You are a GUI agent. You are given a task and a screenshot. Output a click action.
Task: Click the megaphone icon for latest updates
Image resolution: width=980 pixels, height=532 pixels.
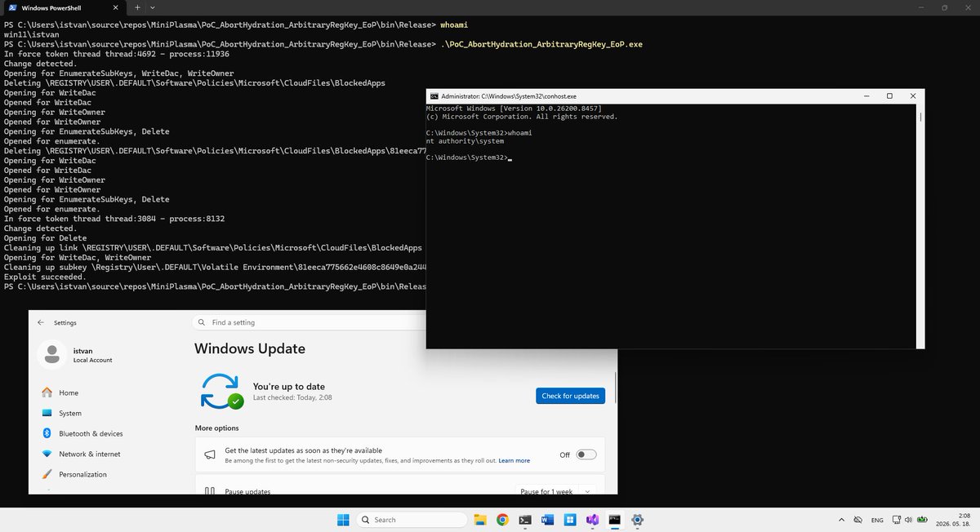tap(210, 454)
